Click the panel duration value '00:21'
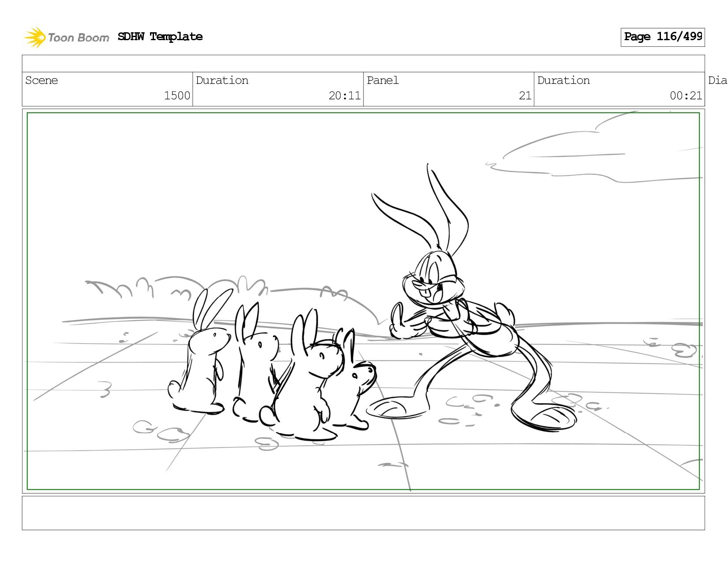This screenshot has height=563, width=728. (x=686, y=96)
